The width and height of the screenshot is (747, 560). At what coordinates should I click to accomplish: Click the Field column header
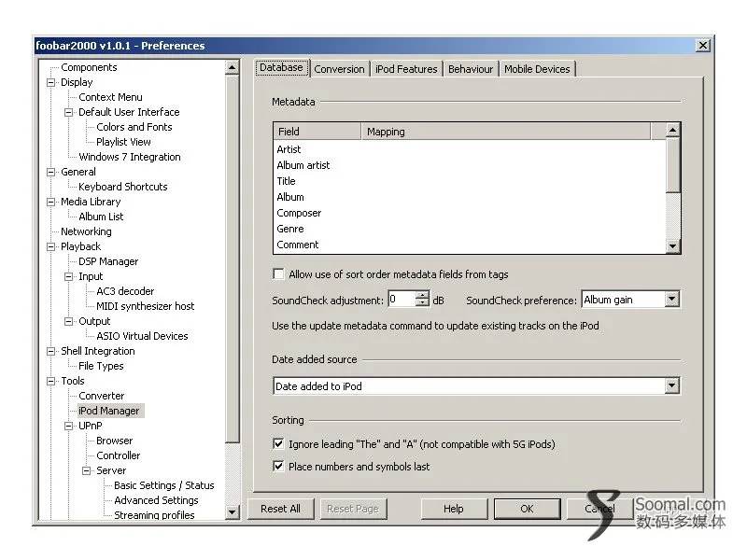coord(317,132)
